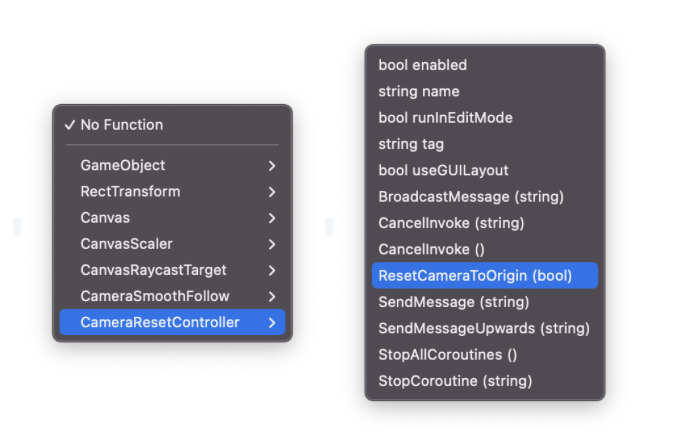Pick the string tag property
Image resolution: width=674 pixels, height=443 pixels.
tap(411, 144)
